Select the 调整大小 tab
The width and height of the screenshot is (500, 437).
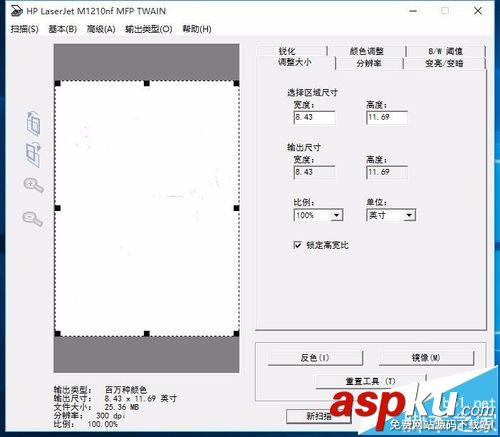[295, 62]
